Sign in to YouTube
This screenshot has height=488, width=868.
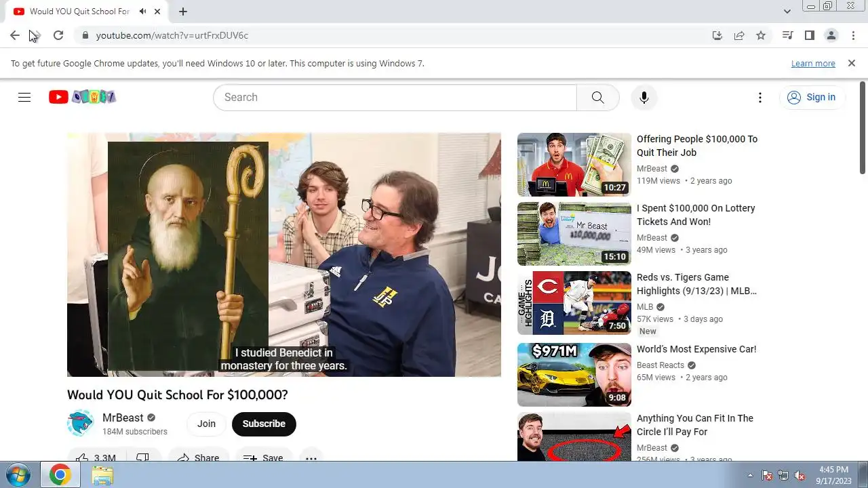(812, 97)
